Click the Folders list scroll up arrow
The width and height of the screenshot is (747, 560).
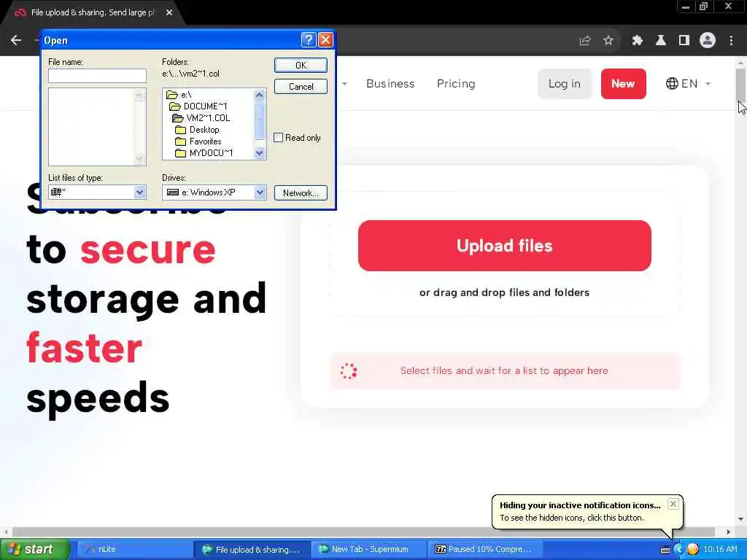[259, 96]
